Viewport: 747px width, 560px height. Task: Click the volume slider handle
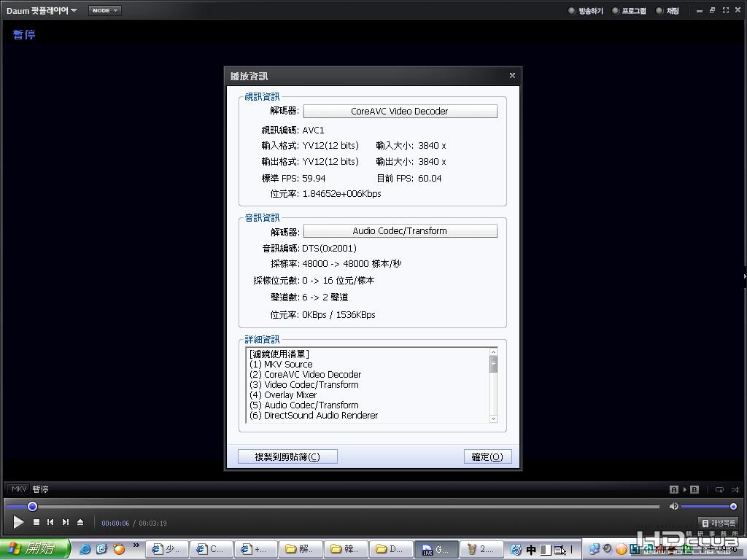[x=733, y=506]
